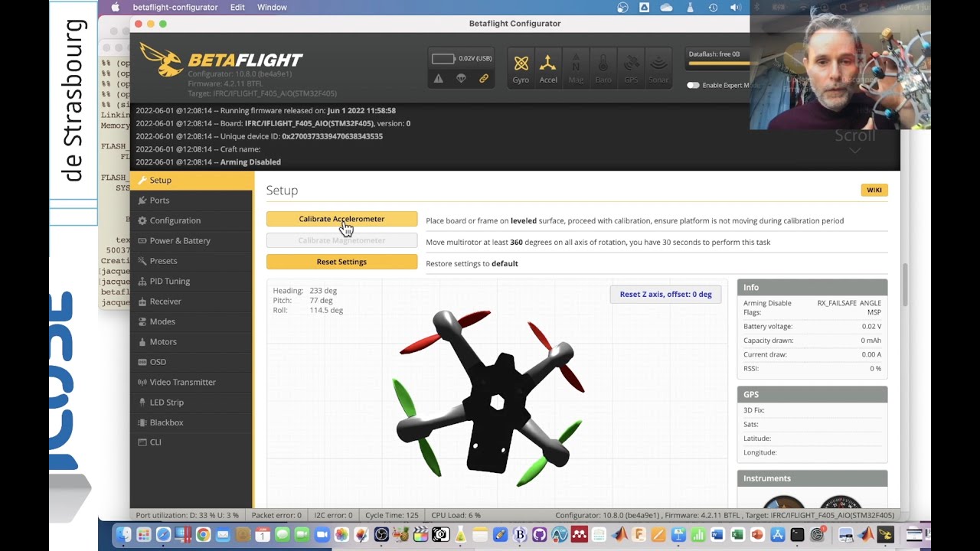Click the Gyro sensor icon
This screenshot has height=551, width=980.
(x=521, y=68)
